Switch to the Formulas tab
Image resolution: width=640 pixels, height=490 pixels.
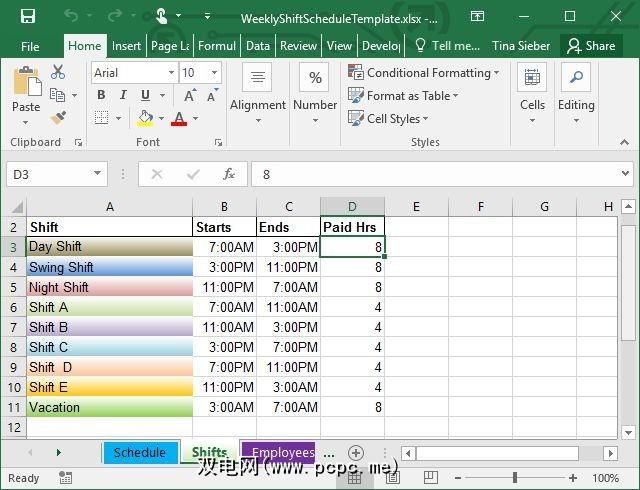click(217, 46)
